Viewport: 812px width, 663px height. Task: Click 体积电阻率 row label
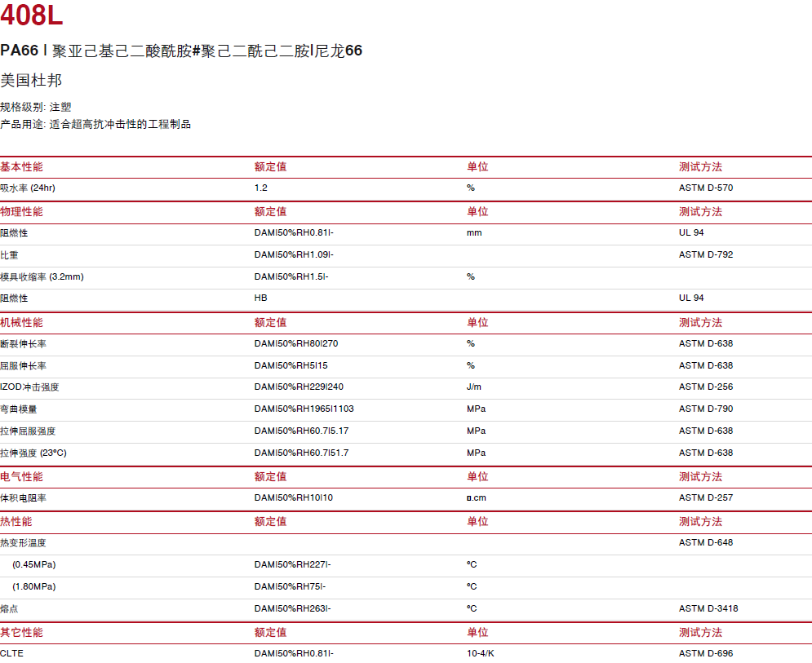[24, 498]
